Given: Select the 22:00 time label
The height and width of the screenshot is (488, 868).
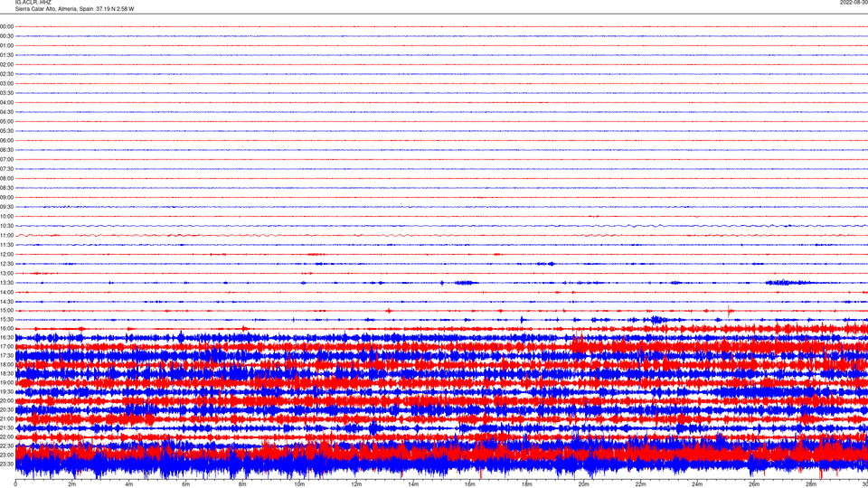Looking at the screenshot, I should pyautogui.click(x=6, y=436).
